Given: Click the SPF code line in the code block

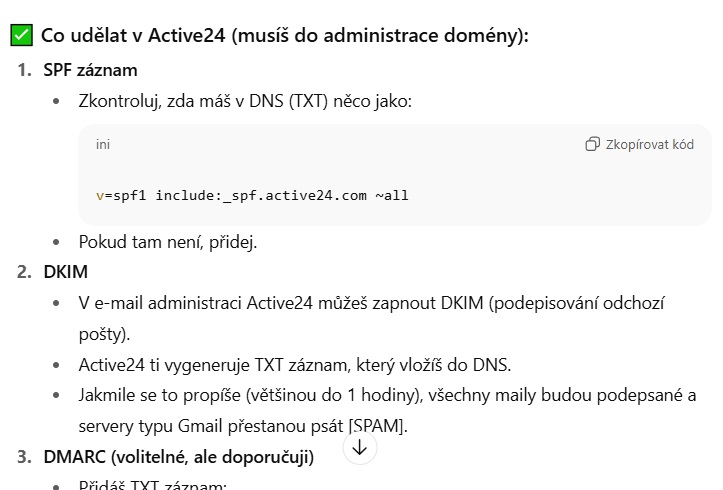Looking at the screenshot, I should coord(252,195).
